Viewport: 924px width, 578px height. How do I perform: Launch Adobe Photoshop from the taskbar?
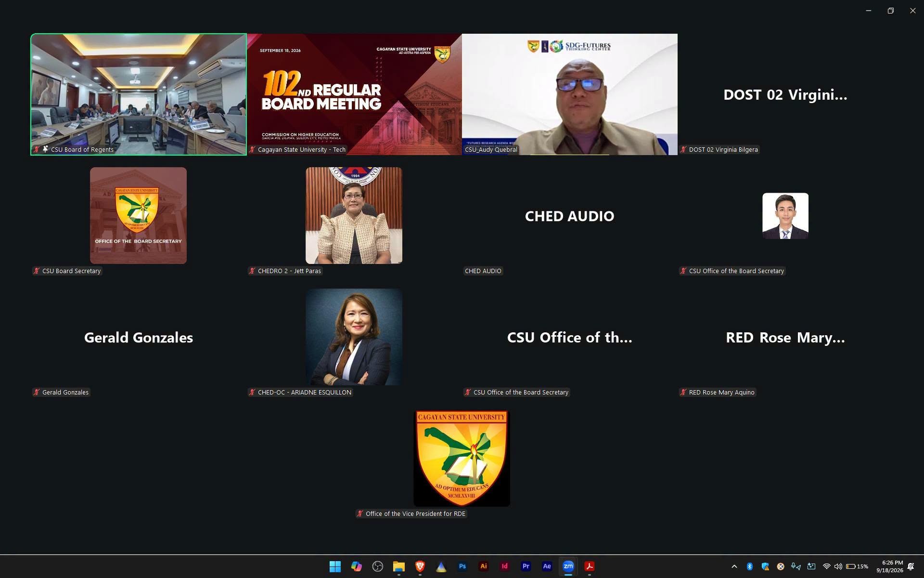[x=462, y=566]
